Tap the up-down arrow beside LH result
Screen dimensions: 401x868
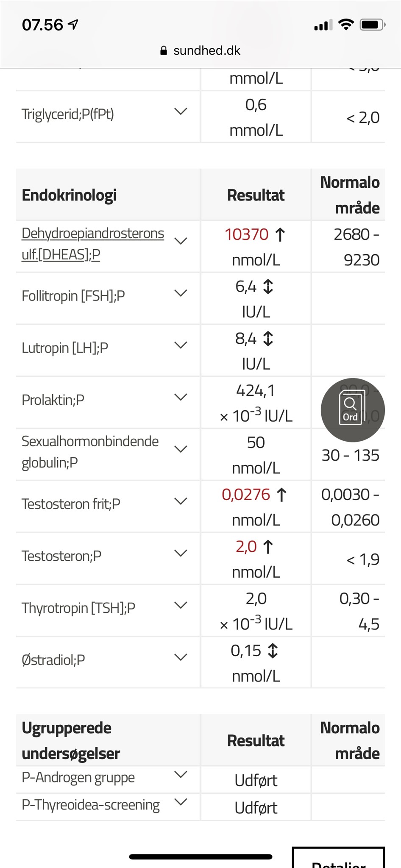point(268,339)
